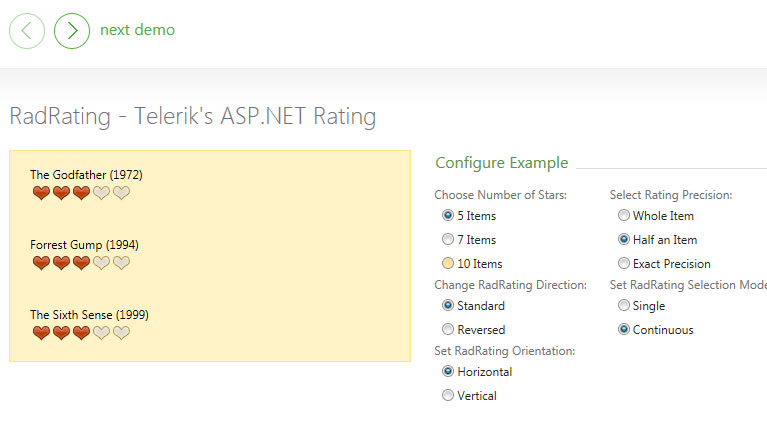Set selection mode to Single
The width and height of the screenshot is (767, 441).
[x=624, y=305]
